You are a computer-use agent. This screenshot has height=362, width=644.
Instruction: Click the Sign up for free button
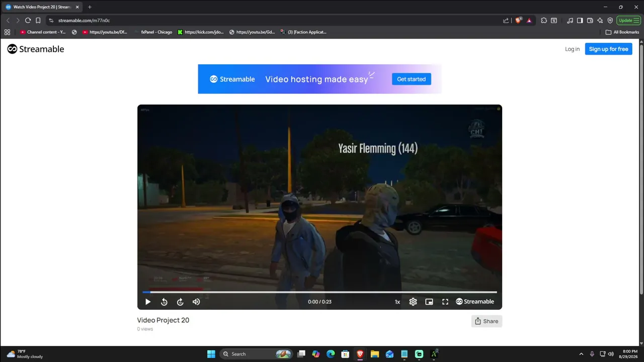point(608,49)
